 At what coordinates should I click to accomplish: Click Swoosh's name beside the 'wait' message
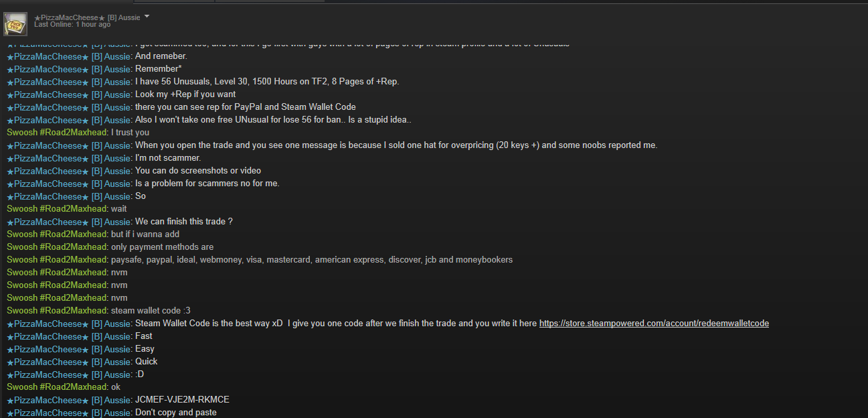coord(57,209)
